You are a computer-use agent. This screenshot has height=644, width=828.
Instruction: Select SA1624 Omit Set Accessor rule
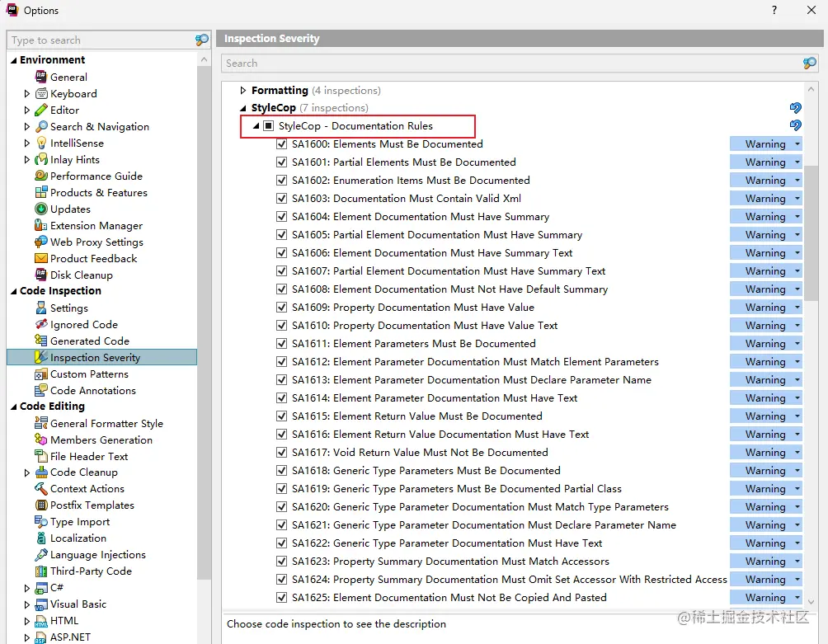pos(510,579)
